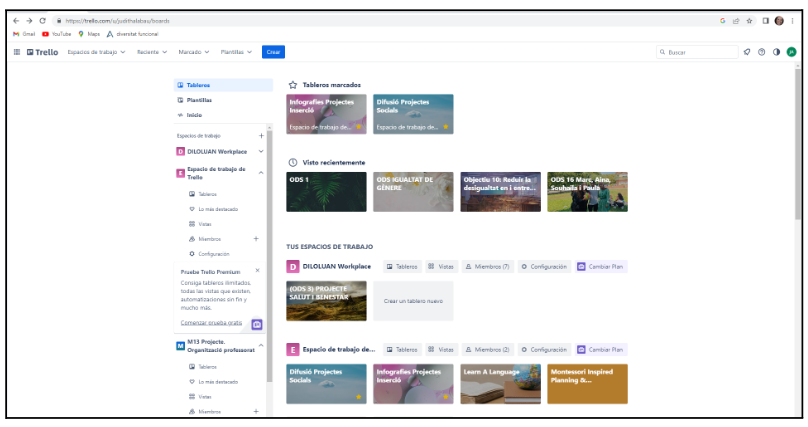Select Plantillas in the left sidebar
This screenshot has width=808, height=427.
coord(199,100)
